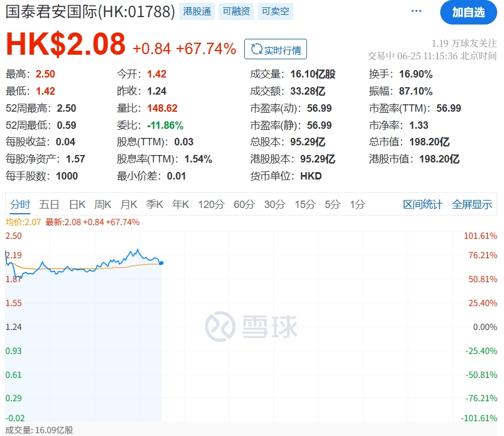Image resolution: width=504 pixels, height=436 pixels.
Task: Open 区间统计 interval statistics
Action: coord(423,205)
